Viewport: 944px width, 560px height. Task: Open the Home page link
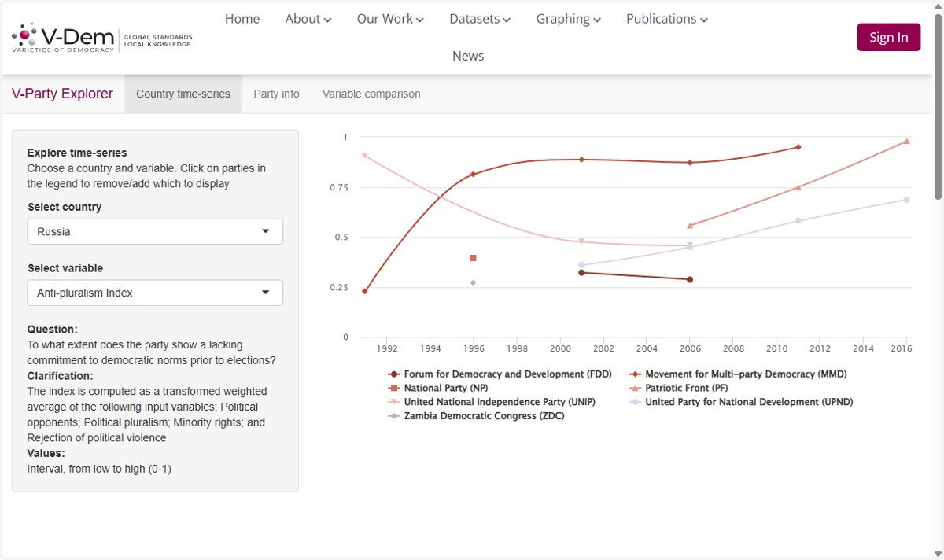242,19
